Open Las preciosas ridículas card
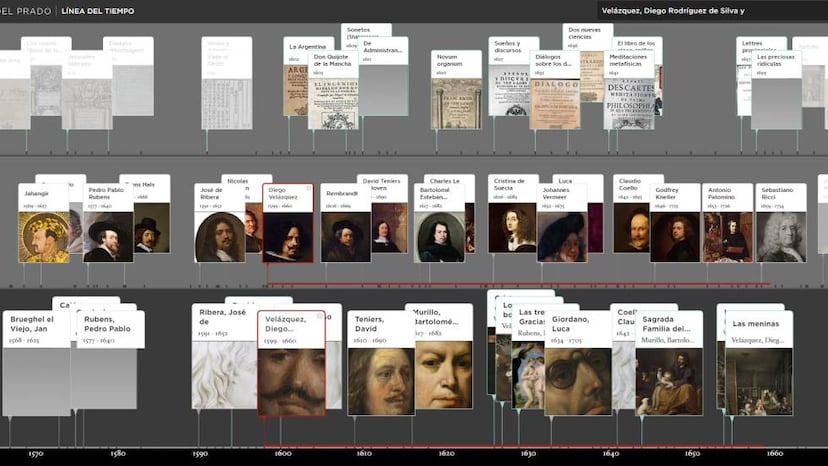Viewport: 828px width, 466px height. pos(776,92)
